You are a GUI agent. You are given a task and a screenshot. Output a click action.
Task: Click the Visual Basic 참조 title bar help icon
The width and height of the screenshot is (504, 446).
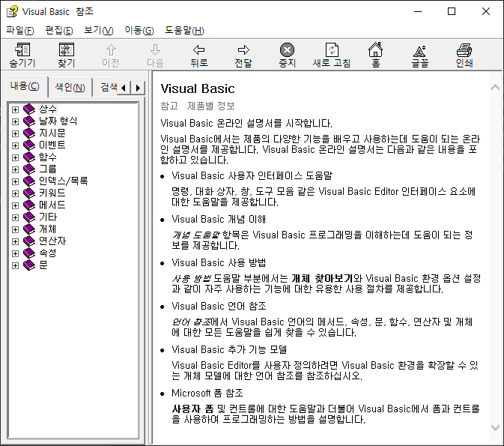pyautogui.click(x=12, y=11)
